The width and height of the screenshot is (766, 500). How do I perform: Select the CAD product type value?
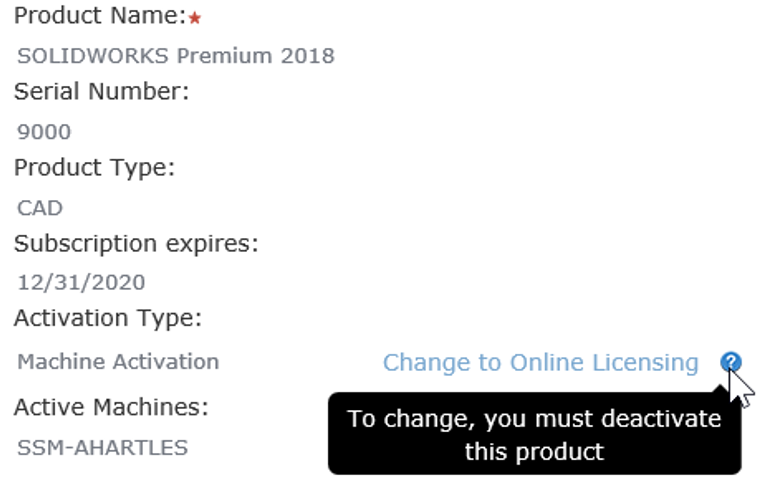point(40,208)
